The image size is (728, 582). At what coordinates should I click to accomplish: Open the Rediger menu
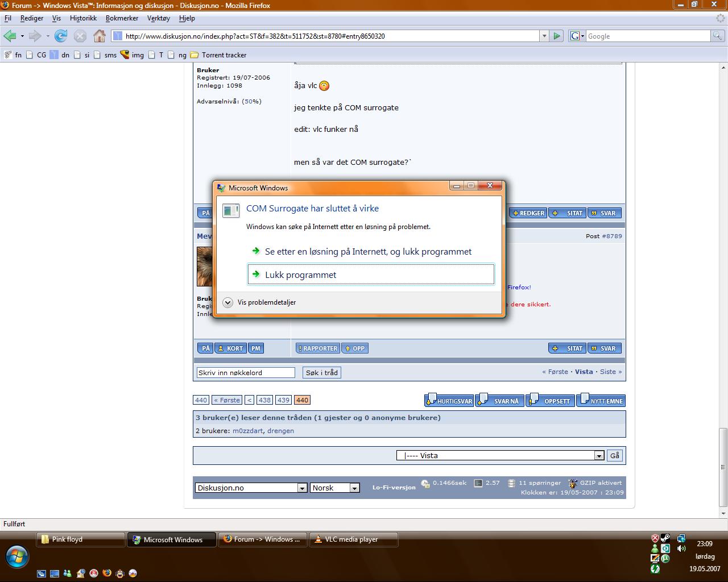[x=32, y=18]
